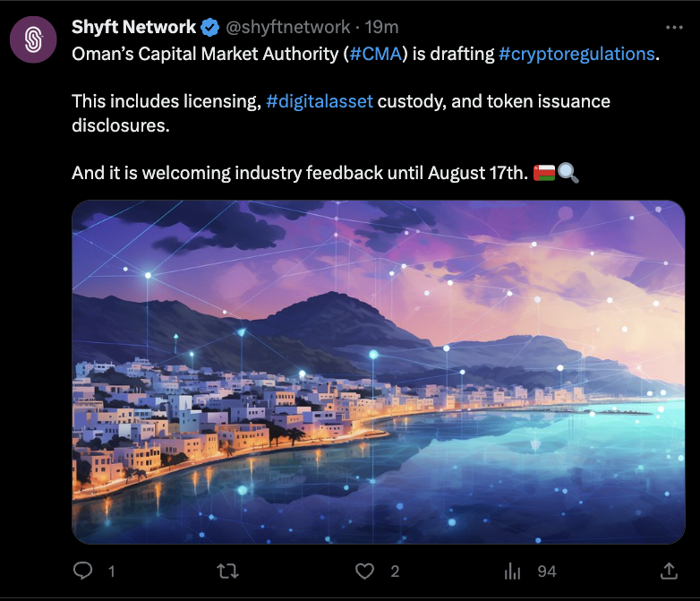Click the view count number 94

tap(546, 571)
